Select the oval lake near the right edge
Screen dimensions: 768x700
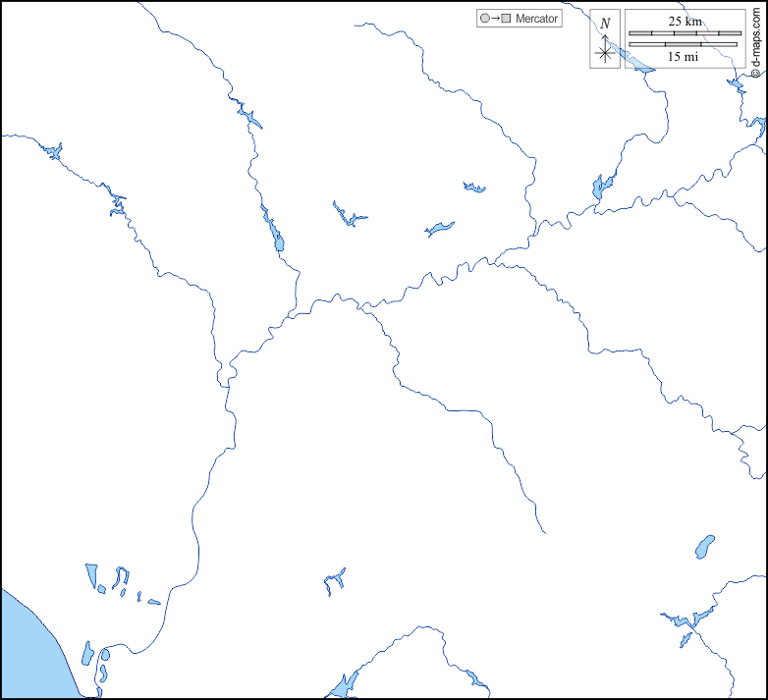[x=705, y=544]
